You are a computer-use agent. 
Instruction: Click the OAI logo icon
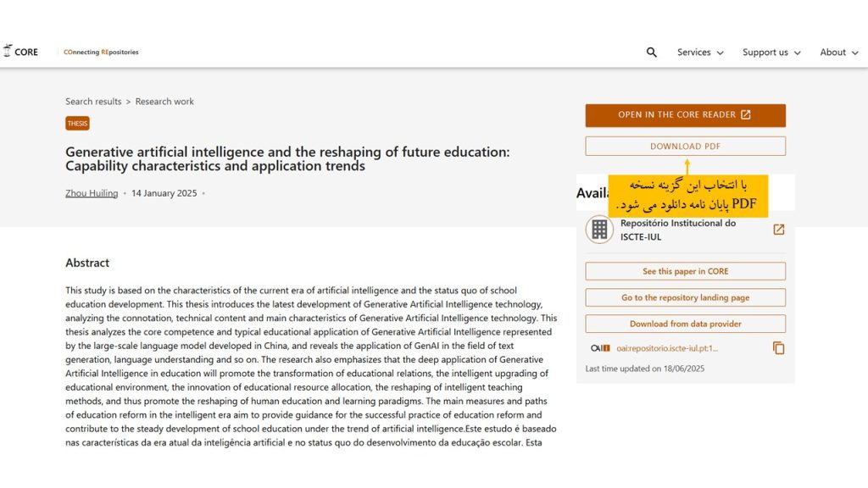600,348
